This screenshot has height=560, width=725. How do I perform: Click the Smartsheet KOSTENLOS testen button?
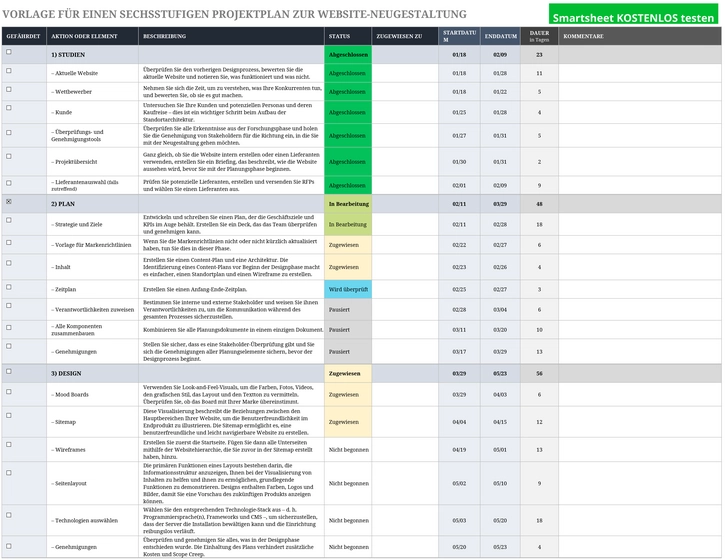633,14
